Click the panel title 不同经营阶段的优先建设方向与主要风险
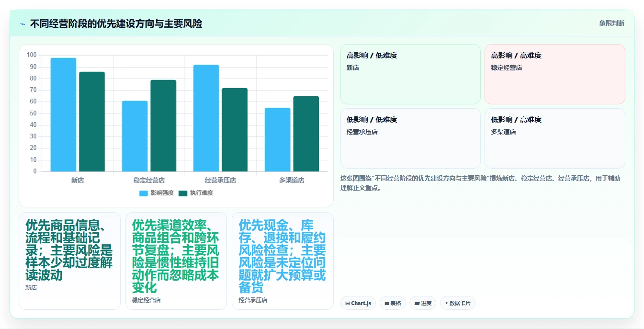The image size is (644, 329). click(x=116, y=23)
